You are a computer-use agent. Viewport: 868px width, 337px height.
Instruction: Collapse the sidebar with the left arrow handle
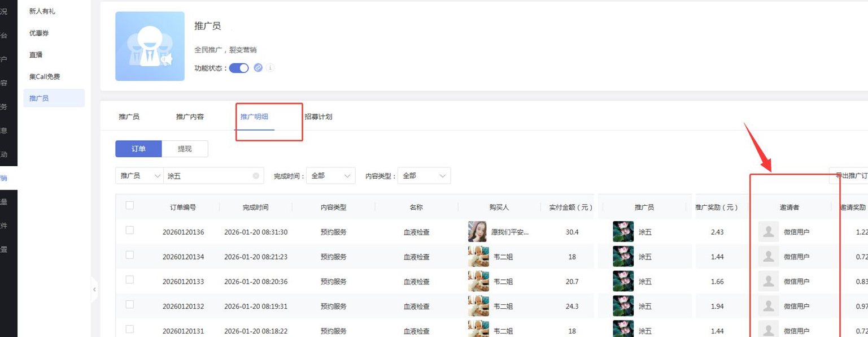(94, 290)
